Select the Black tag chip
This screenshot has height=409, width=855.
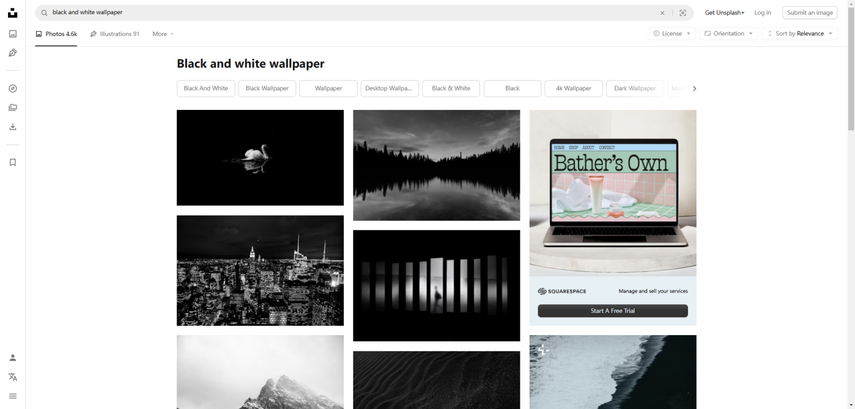click(512, 88)
